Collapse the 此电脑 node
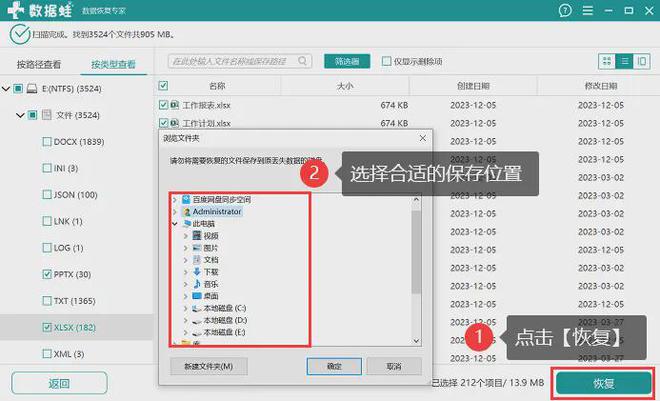This screenshot has width=660, height=401. point(175,224)
